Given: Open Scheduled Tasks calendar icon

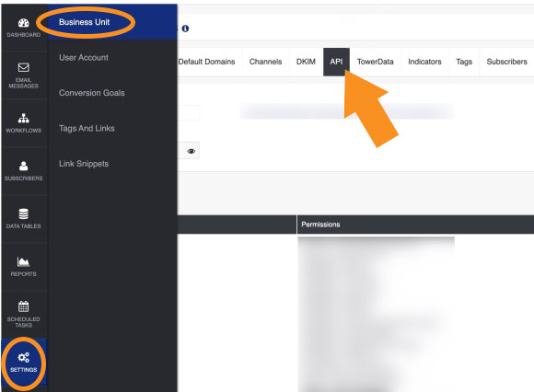Looking at the screenshot, I should [x=24, y=306].
